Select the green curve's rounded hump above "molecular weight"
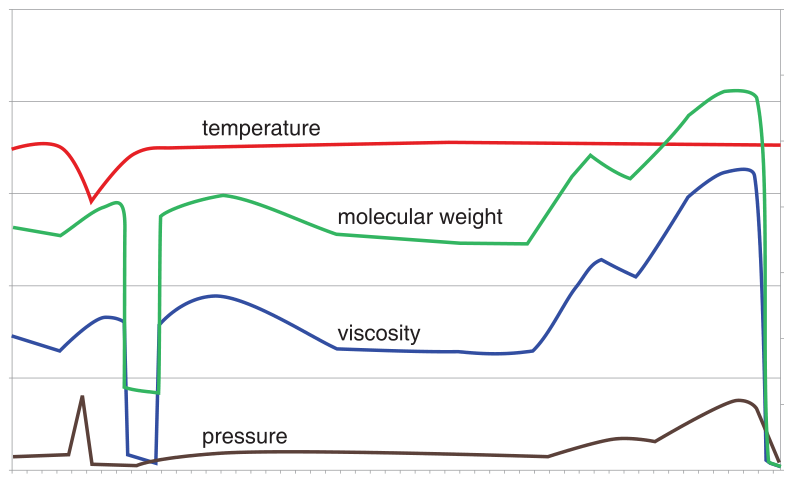 click(x=222, y=195)
